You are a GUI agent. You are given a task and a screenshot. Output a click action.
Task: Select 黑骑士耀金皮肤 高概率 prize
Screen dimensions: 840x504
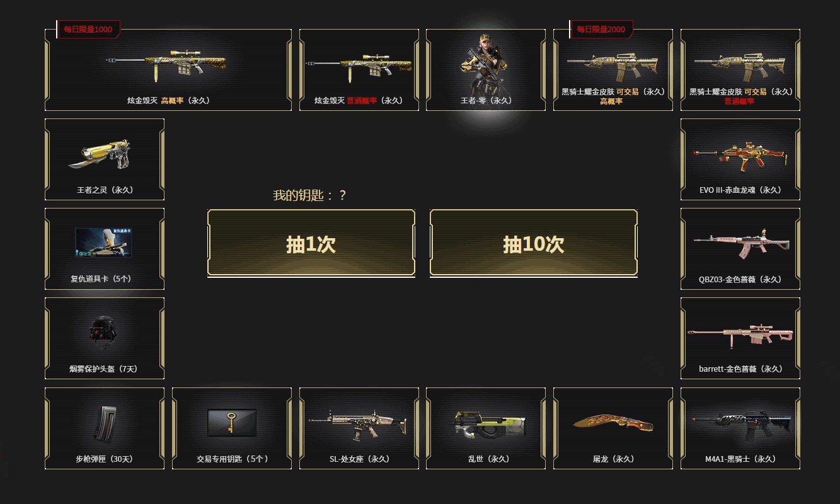tap(613, 70)
